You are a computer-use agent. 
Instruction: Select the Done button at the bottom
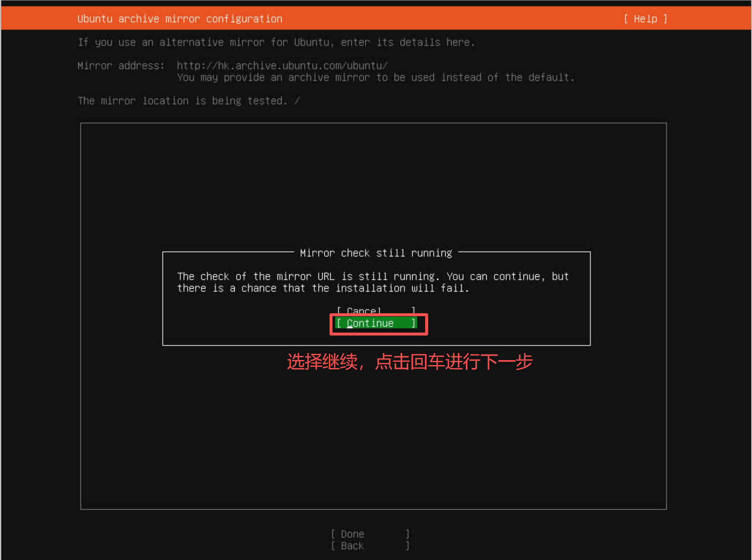370,534
